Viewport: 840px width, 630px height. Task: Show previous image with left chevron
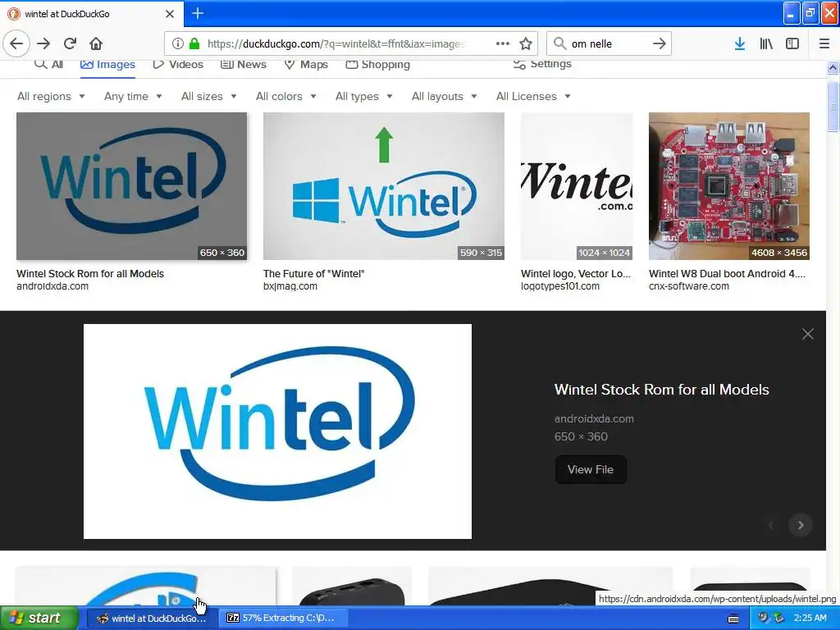pyautogui.click(x=771, y=525)
